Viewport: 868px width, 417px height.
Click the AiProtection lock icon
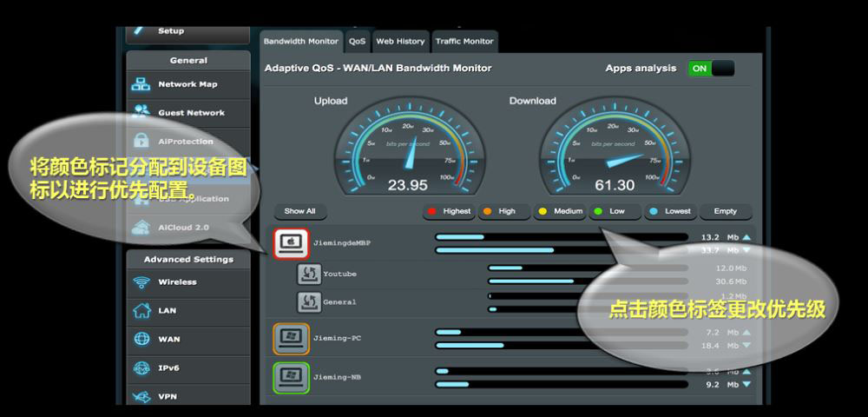click(x=141, y=142)
